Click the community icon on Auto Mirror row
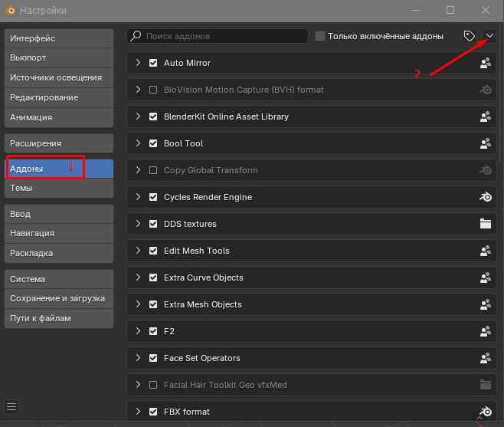The width and height of the screenshot is (504, 427). click(486, 63)
